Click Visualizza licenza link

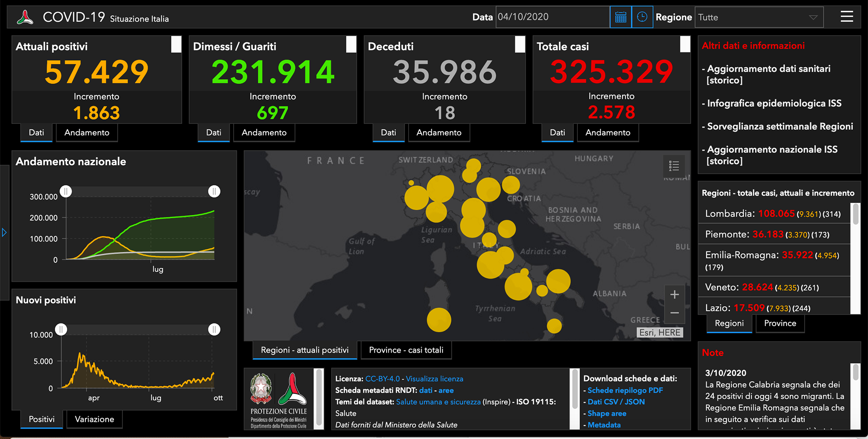[434, 379]
